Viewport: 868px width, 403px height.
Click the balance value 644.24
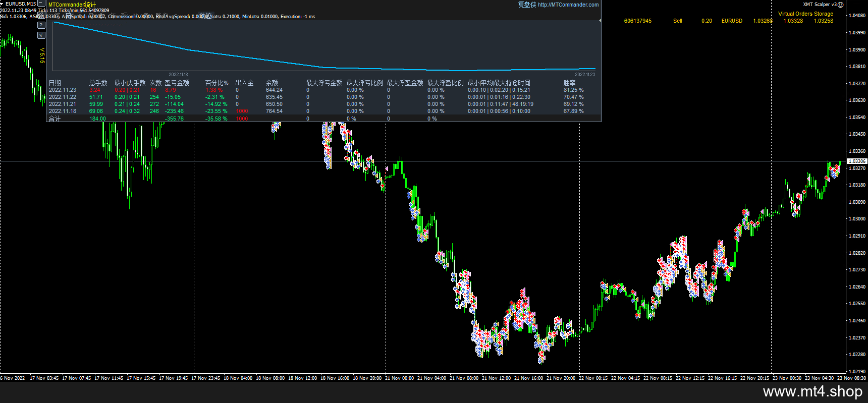point(274,90)
